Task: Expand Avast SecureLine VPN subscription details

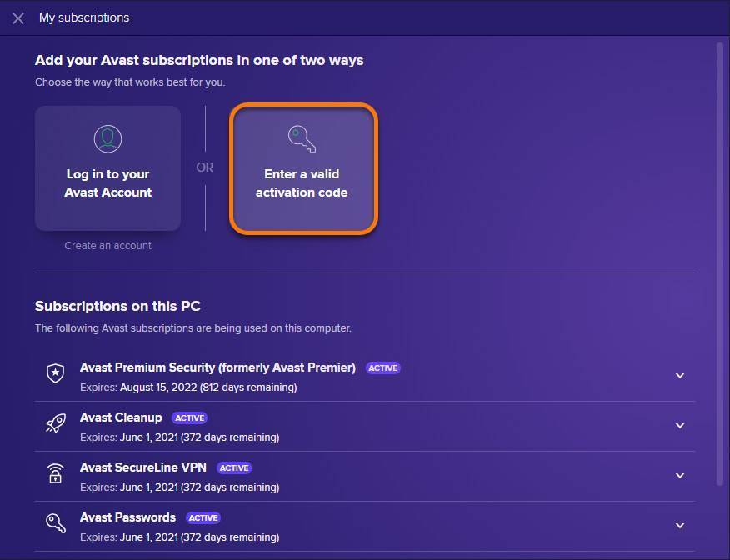Action: point(679,476)
